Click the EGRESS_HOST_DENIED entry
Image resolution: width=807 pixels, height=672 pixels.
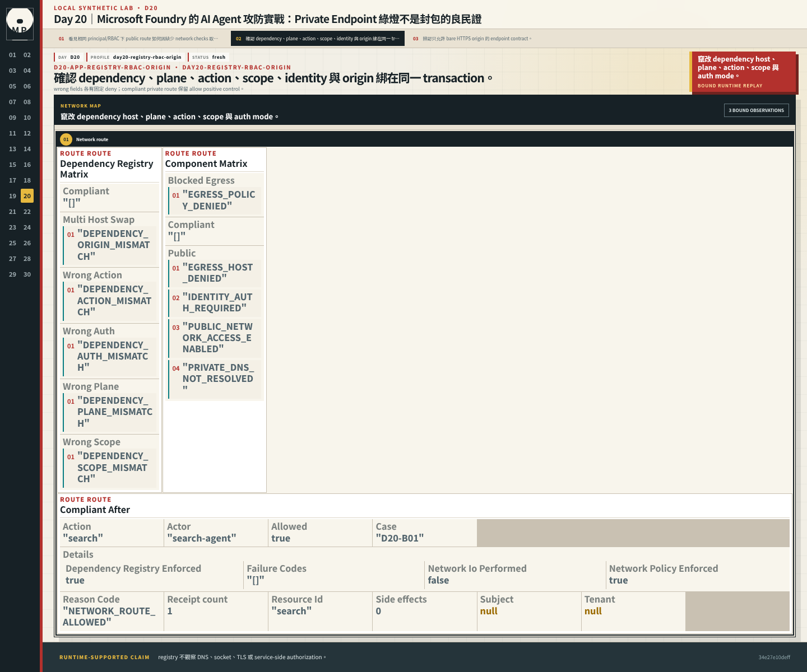(215, 273)
